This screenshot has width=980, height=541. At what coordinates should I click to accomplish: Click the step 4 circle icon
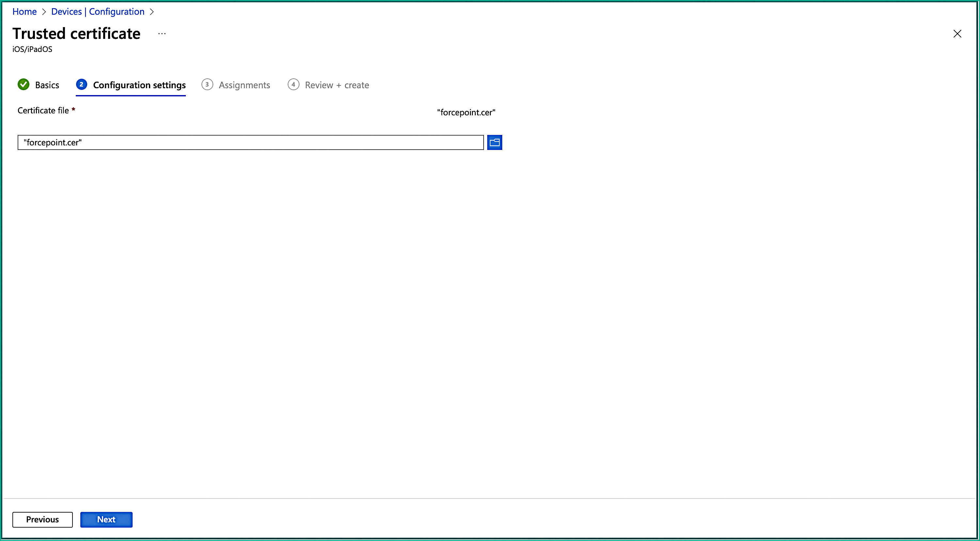point(293,85)
